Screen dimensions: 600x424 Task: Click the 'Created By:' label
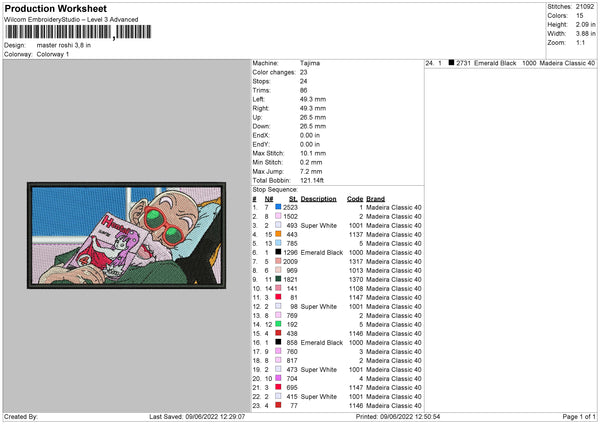coord(21,416)
